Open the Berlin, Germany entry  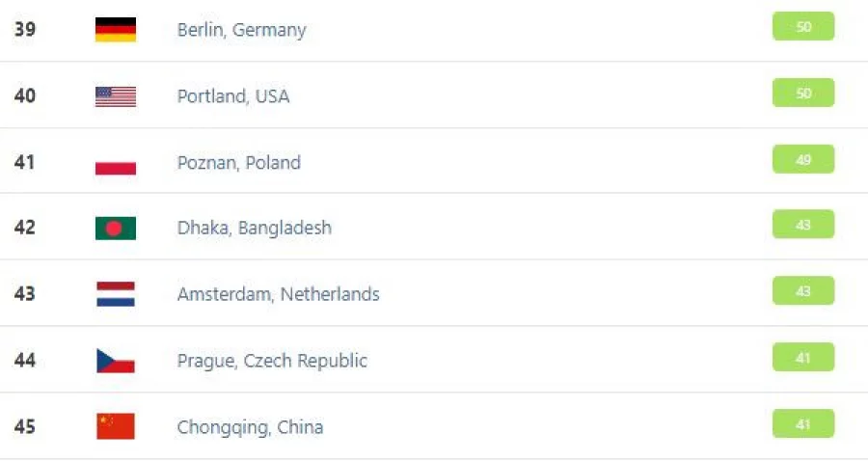coord(241,30)
